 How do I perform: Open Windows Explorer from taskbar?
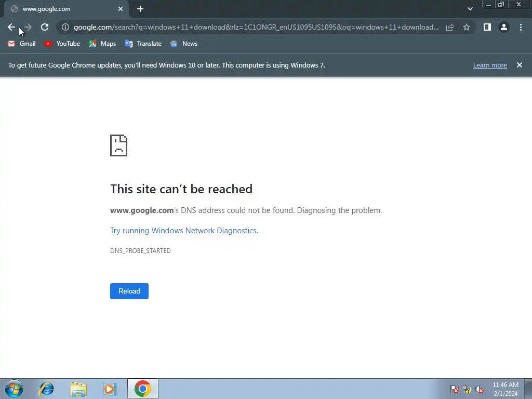tap(78, 389)
